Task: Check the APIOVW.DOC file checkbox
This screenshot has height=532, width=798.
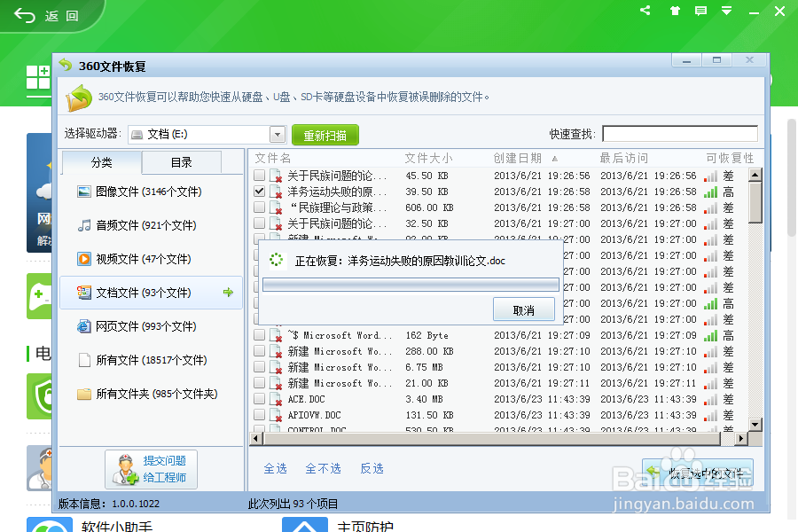Action: pos(259,414)
